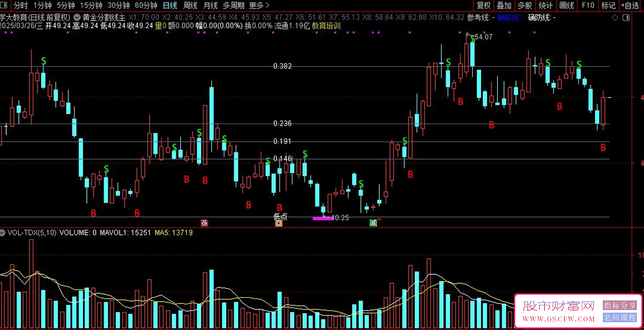This screenshot has width=644, height=330.
Task: Click the orange square announcement marker icon
Action: point(279,223)
